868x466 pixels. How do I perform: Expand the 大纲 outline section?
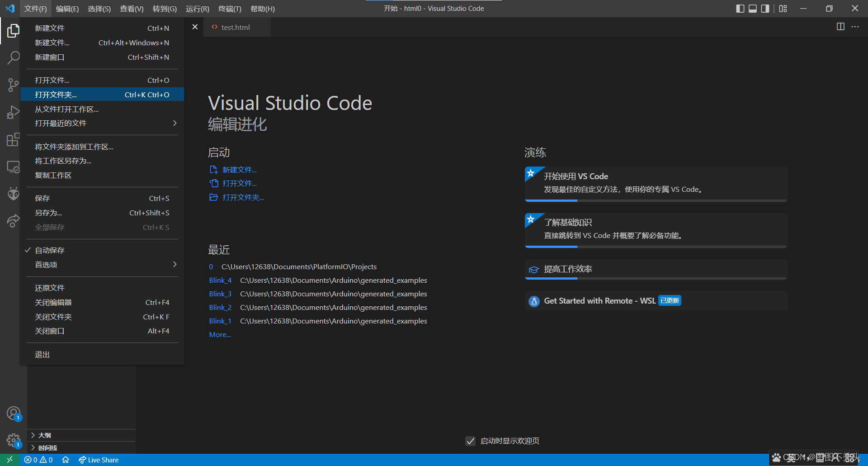point(81,435)
